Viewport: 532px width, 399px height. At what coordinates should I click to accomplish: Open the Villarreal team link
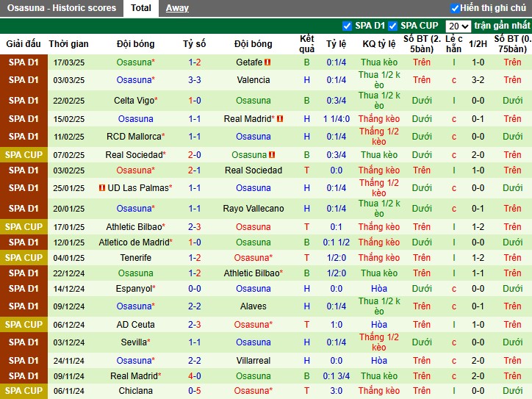[x=254, y=361]
